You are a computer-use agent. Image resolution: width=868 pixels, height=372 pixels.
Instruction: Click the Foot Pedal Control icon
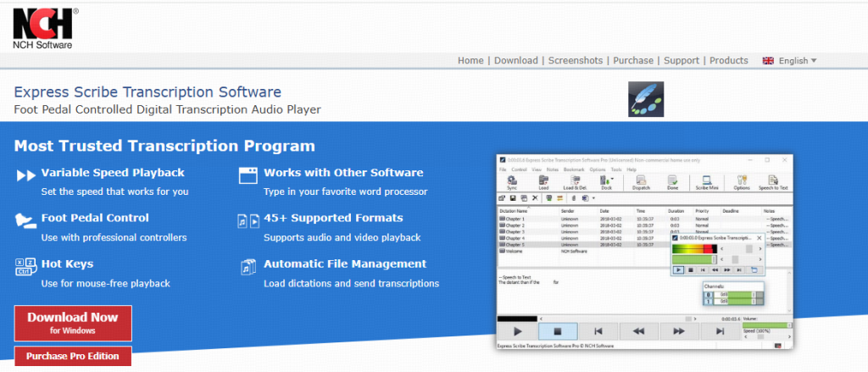25,221
